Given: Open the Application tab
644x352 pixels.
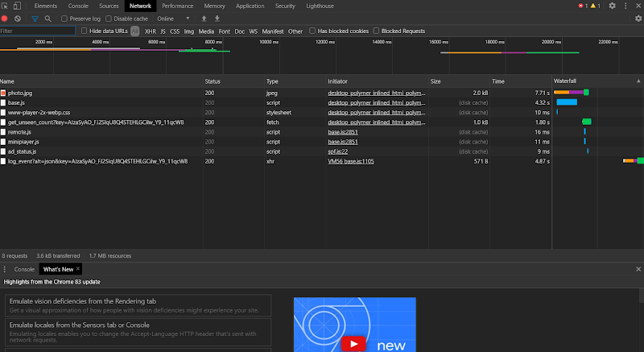Looking at the screenshot, I should (250, 6).
